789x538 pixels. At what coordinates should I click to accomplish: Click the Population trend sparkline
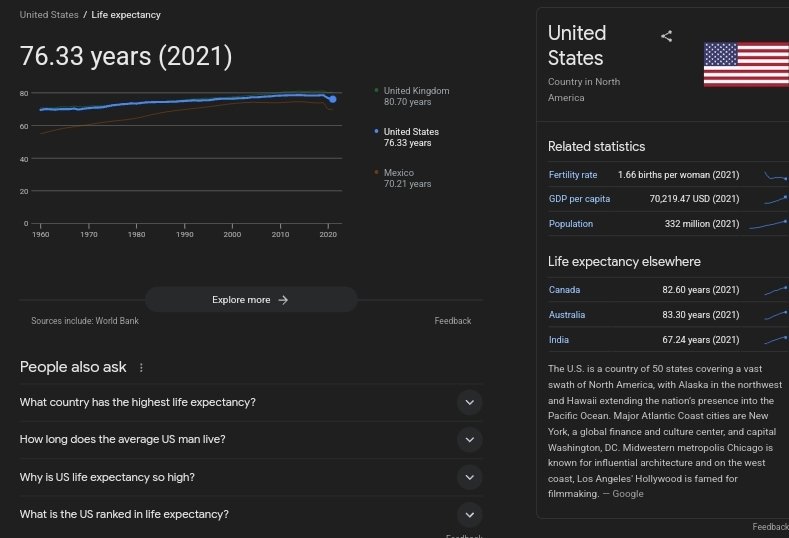[x=768, y=224]
